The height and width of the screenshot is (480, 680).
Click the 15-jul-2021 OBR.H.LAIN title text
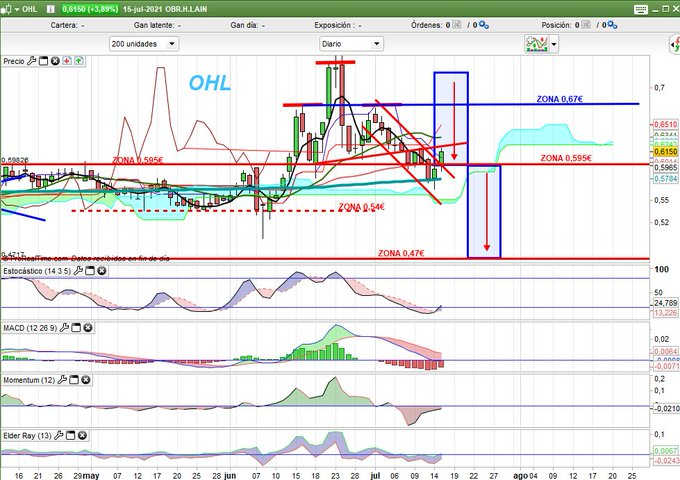coord(165,9)
